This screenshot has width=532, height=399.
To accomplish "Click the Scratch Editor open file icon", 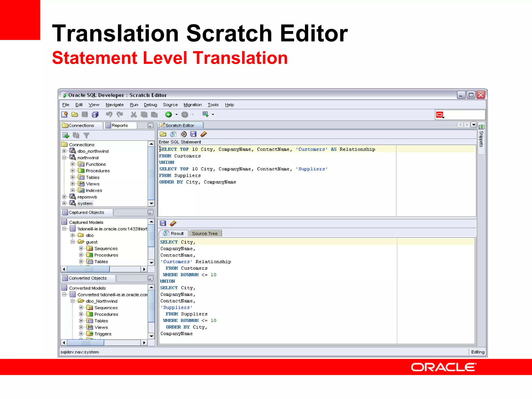I will (x=163, y=134).
